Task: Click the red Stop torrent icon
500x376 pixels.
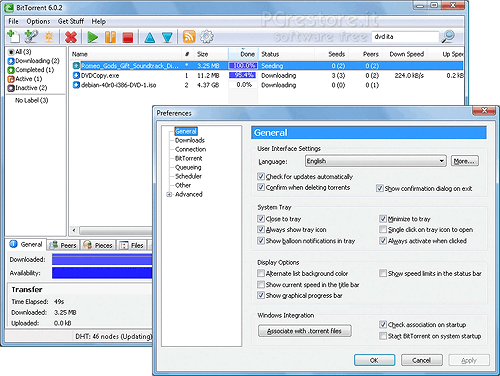Action: 128,37
